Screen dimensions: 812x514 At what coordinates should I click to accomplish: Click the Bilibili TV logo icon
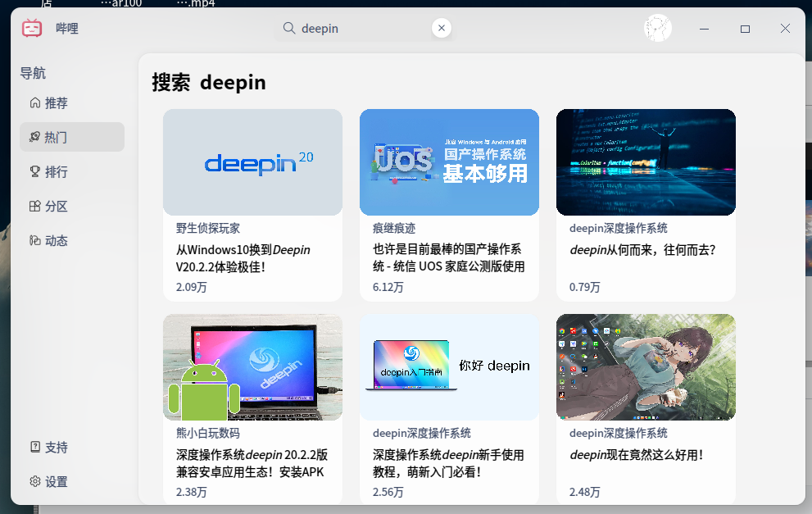click(x=32, y=28)
